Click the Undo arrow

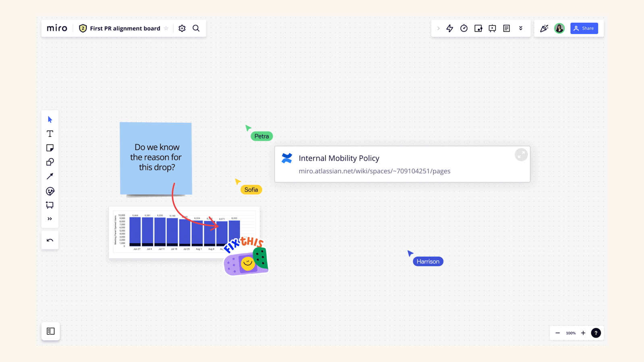coord(50,240)
